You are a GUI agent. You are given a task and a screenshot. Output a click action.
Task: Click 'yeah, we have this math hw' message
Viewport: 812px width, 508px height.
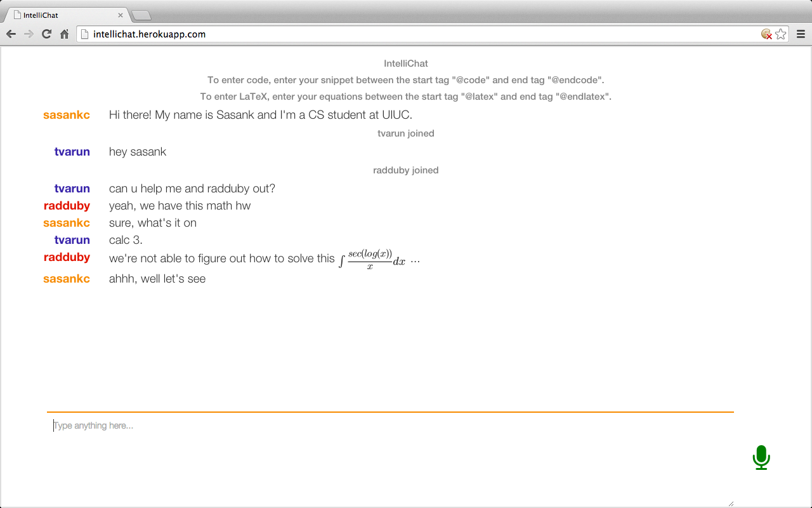180,206
